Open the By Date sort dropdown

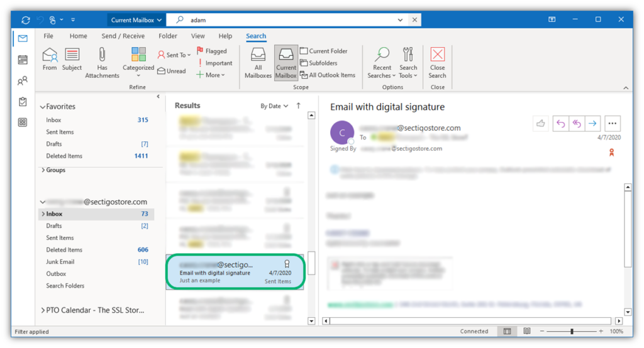point(274,106)
